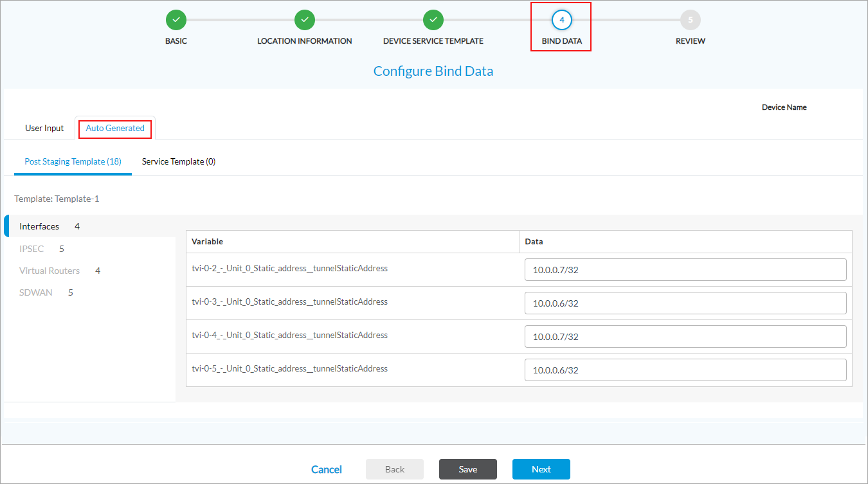
Task: Click the Review step 5 circle
Action: tap(691, 20)
